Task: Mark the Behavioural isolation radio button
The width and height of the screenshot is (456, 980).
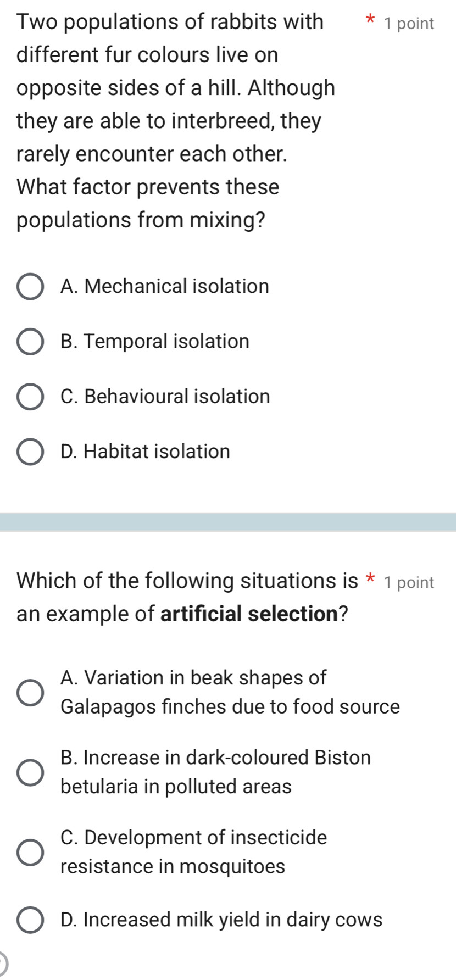Action: (x=30, y=397)
